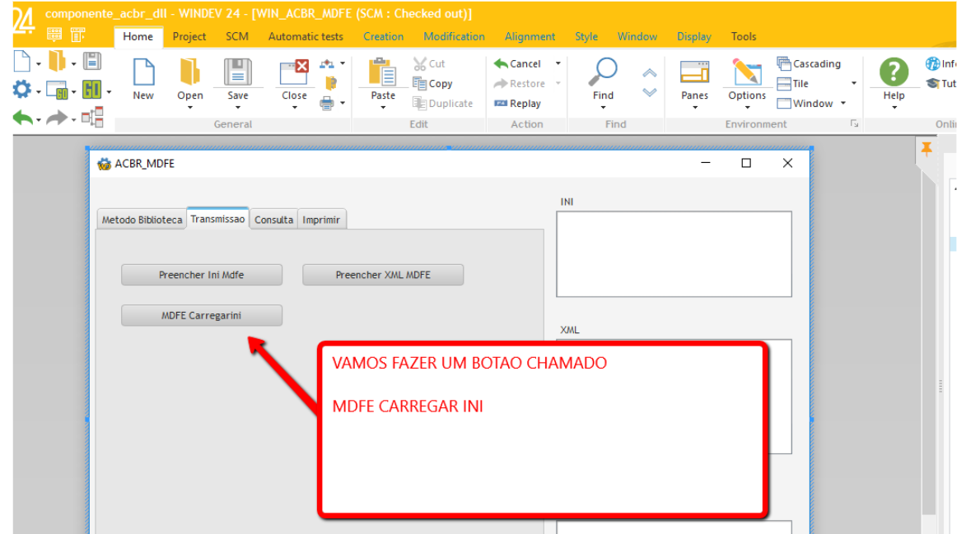The height and width of the screenshot is (534, 980).
Task: Click the large green GO run icon
Action: [x=91, y=90]
